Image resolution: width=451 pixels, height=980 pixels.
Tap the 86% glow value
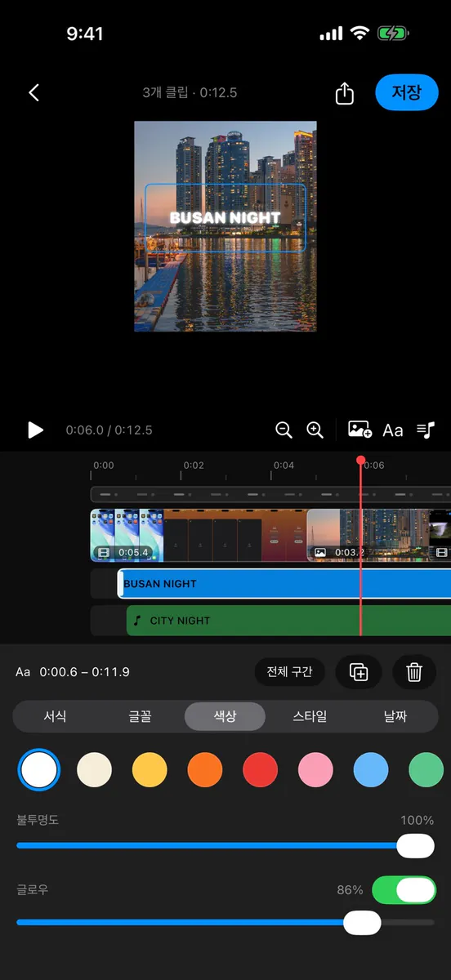tap(350, 890)
